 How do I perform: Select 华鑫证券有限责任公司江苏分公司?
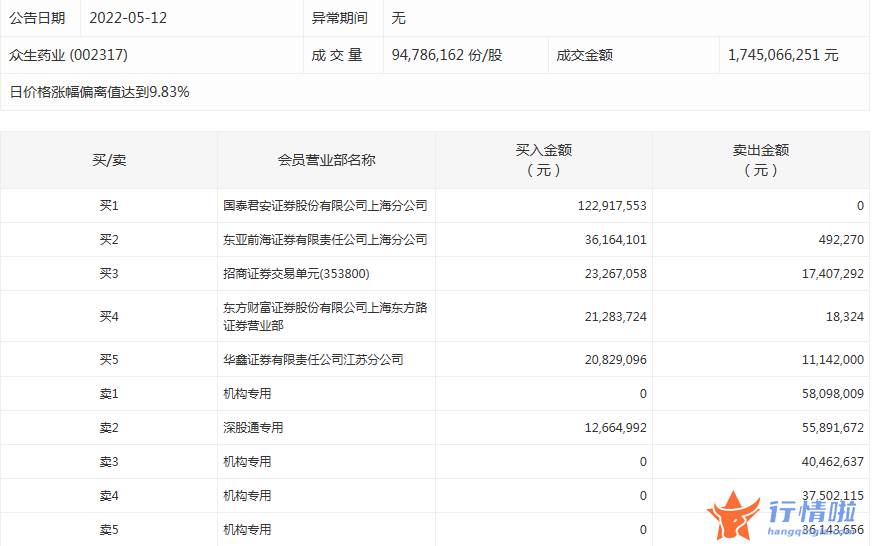(x=313, y=360)
